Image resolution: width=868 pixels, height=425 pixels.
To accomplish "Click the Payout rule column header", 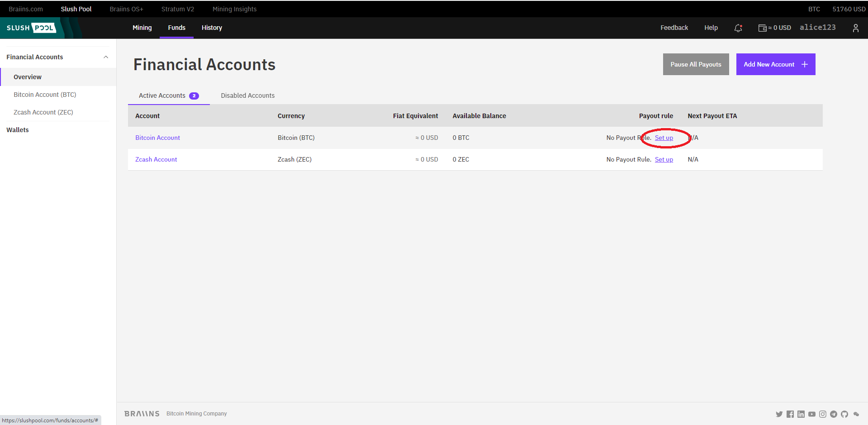I will coord(656,116).
